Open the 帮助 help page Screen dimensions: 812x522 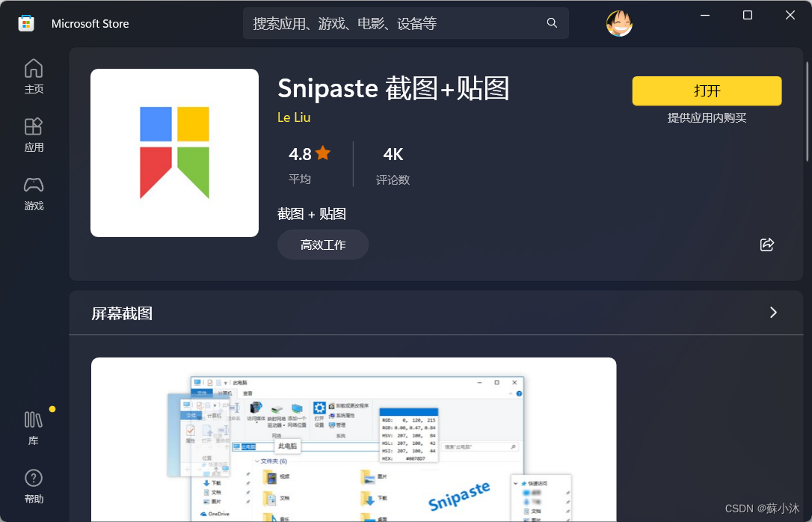pyautogui.click(x=34, y=486)
